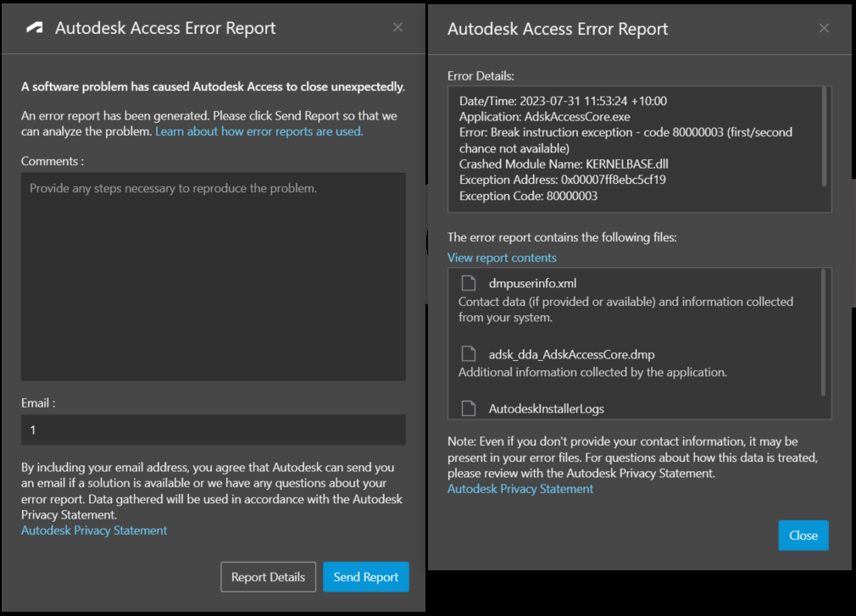Open 'Learn about how error reports are used'
856x616 pixels.
coord(259,131)
